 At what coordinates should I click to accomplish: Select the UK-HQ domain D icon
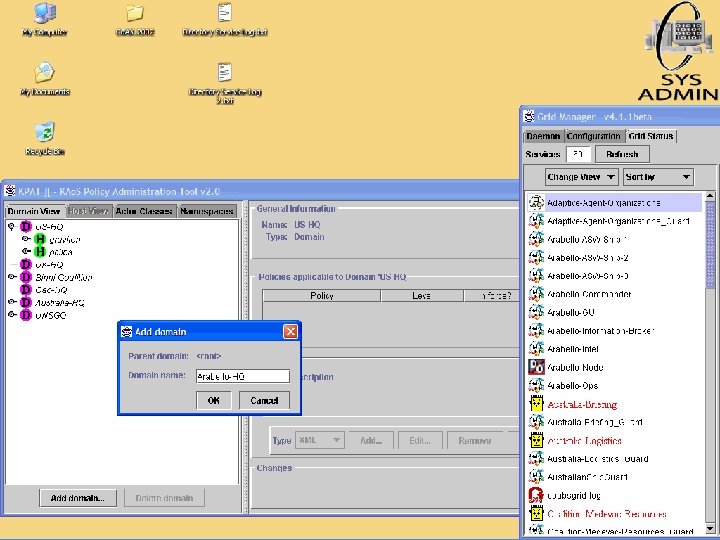[26, 264]
